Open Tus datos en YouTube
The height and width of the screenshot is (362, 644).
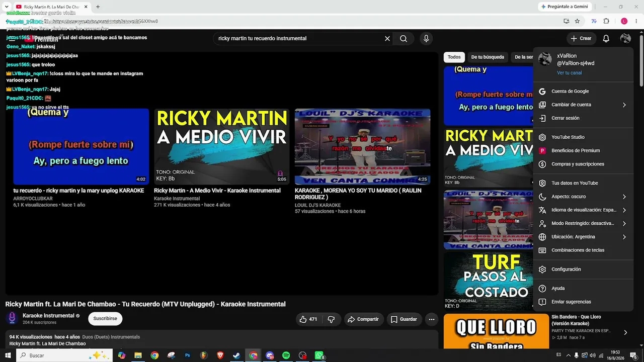click(x=583, y=183)
